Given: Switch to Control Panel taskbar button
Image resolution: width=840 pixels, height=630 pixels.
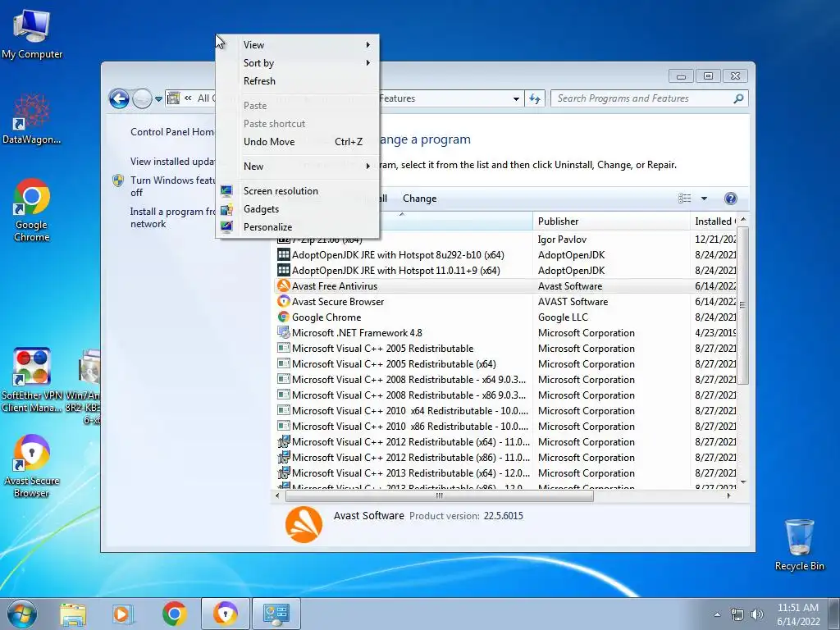Looking at the screenshot, I should 276,614.
